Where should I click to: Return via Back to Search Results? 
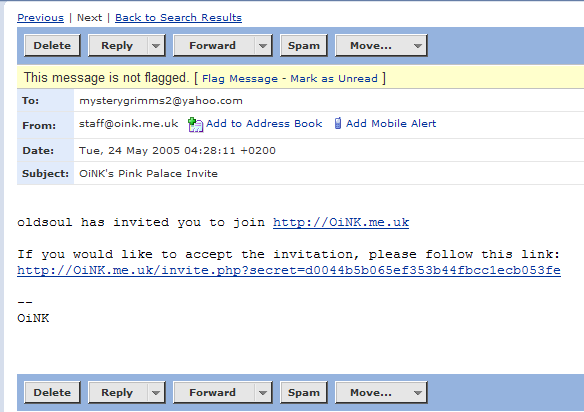point(178,18)
